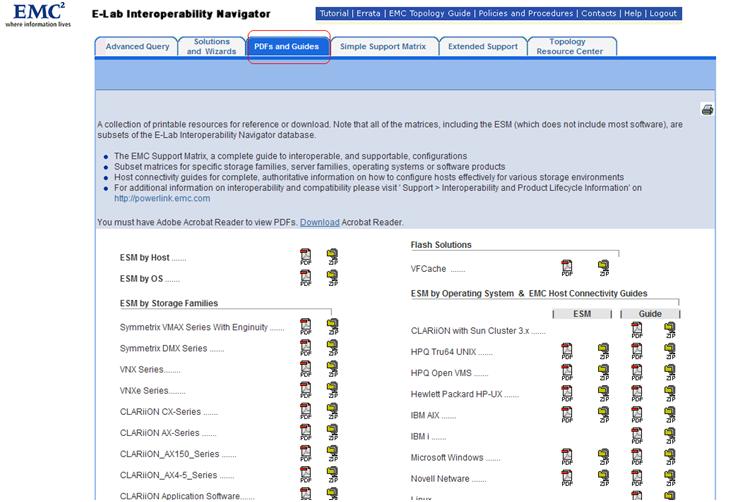This screenshot has width=740, height=502.
Task: Print the page with the printer icon
Action: point(707,110)
